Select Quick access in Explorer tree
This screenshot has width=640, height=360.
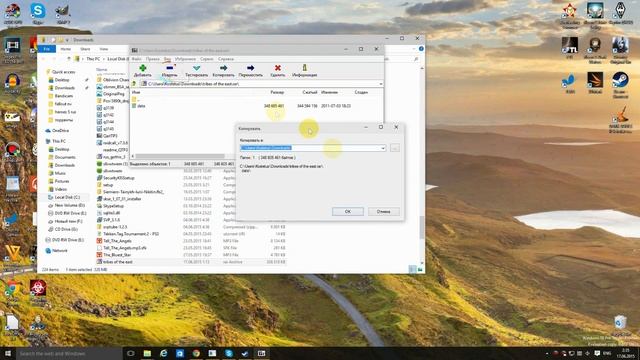[x=64, y=72]
